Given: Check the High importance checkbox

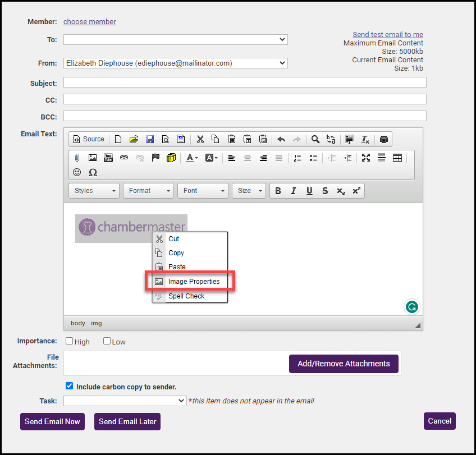Looking at the screenshot, I should [70, 341].
